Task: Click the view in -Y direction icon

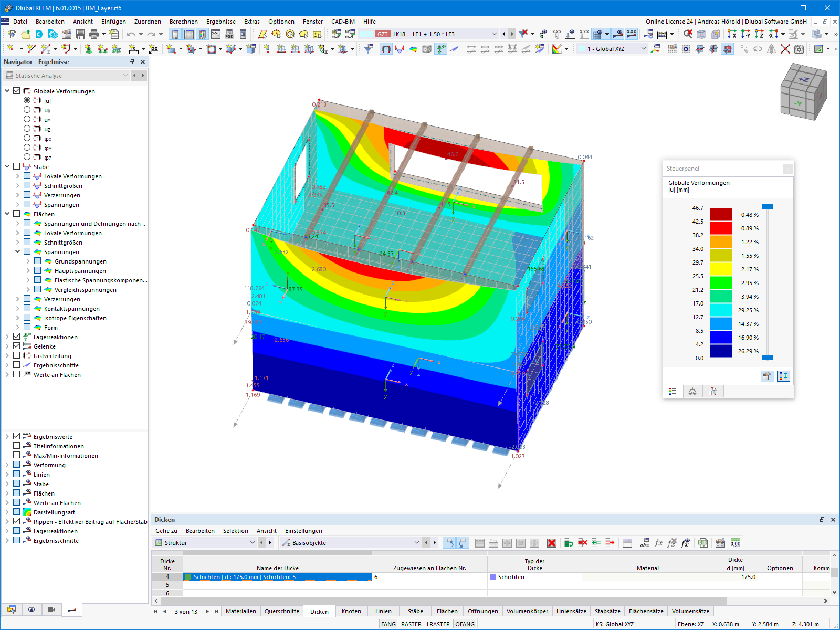Action: (x=745, y=34)
